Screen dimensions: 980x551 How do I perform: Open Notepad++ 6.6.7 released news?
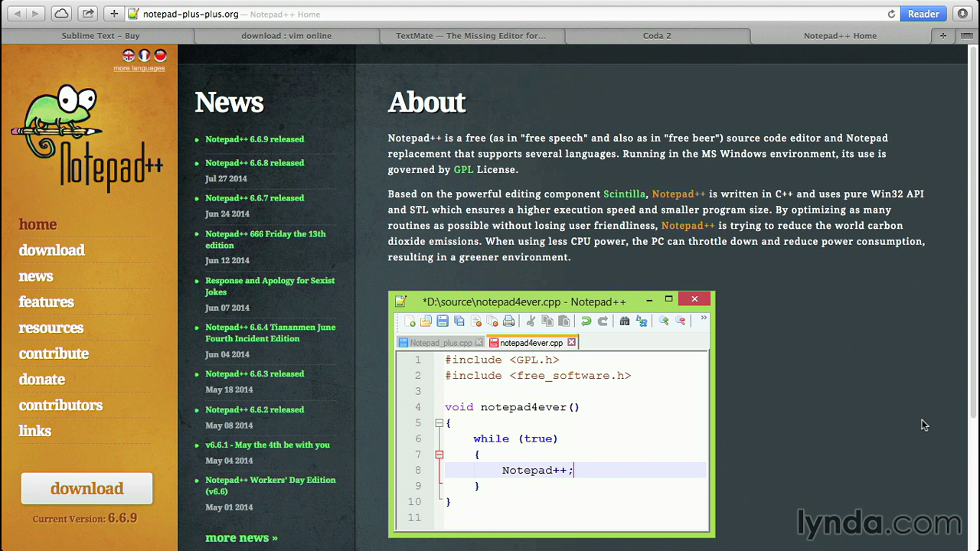254,198
